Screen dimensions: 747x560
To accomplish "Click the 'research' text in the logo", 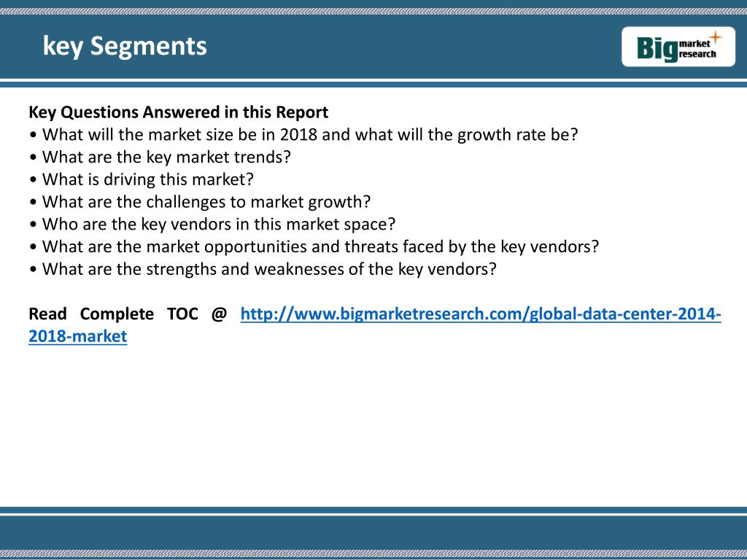I will click(x=698, y=54).
